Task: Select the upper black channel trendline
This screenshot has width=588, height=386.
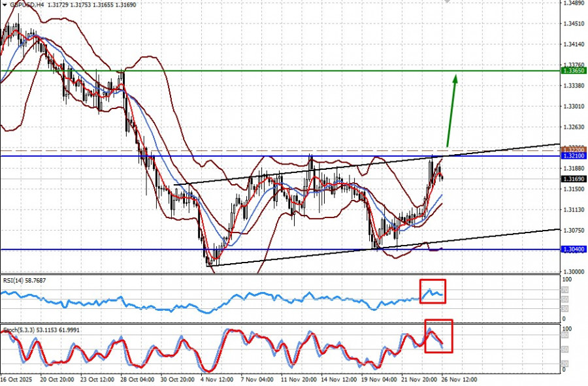Action: (367, 164)
